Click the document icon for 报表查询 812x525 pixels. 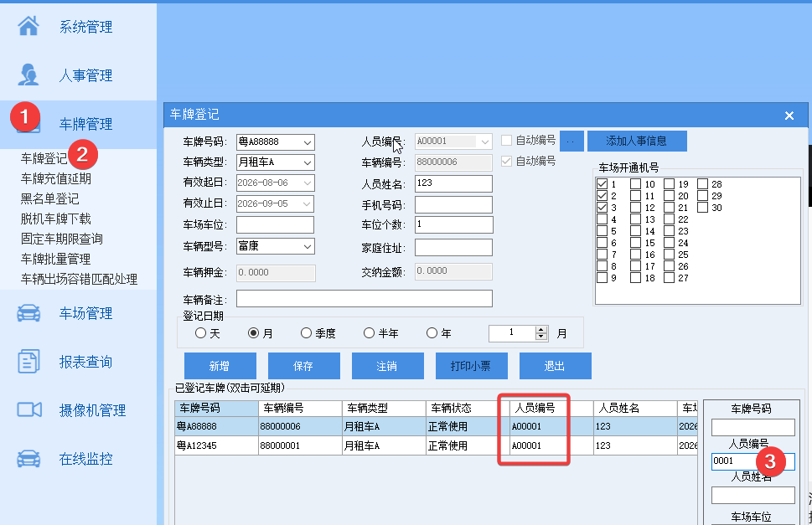point(28,361)
